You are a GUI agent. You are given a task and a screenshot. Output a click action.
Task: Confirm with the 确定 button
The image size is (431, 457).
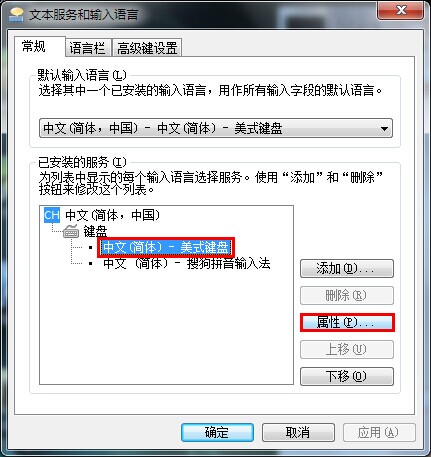(x=217, y=433)
